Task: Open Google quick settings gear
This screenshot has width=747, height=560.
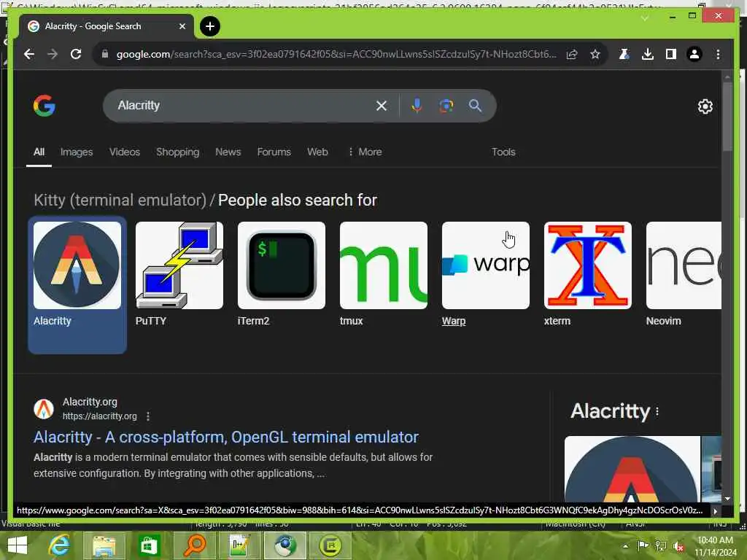Action: (x=705, y=106)
